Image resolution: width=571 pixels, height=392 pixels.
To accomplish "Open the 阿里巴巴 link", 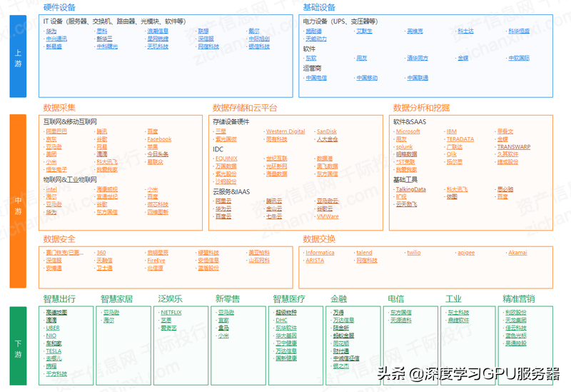I will coord(56,131).
